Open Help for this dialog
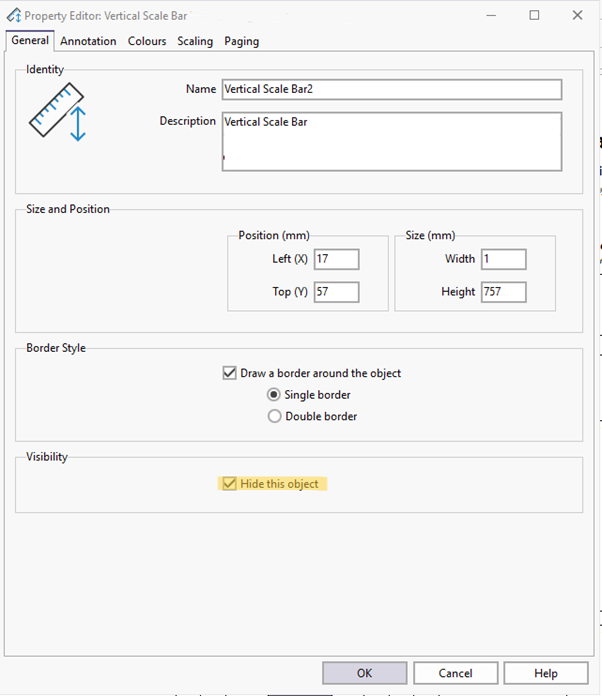This screenshot has width=602, height=696. click(x=546, y=673)
